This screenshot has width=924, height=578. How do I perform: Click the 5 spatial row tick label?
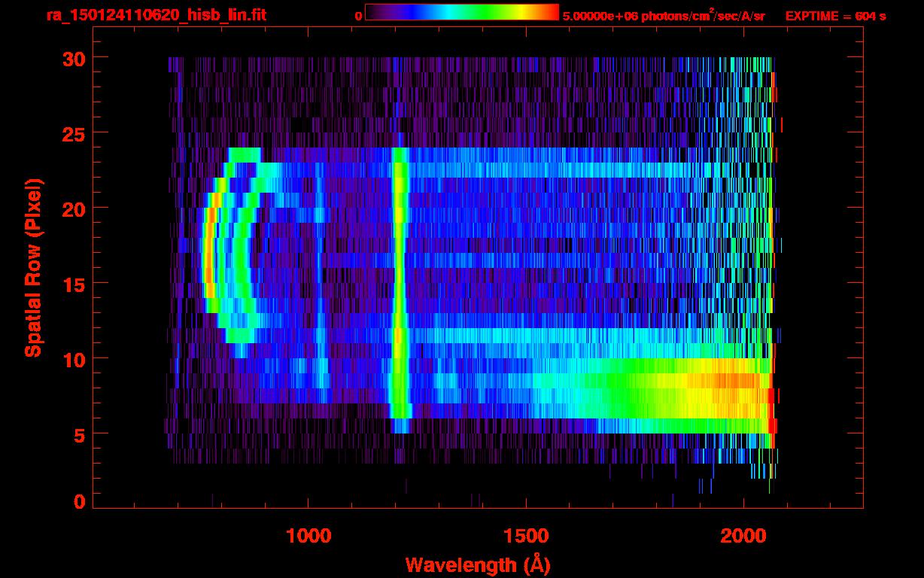pyautogui.click(x=80, y=433)
